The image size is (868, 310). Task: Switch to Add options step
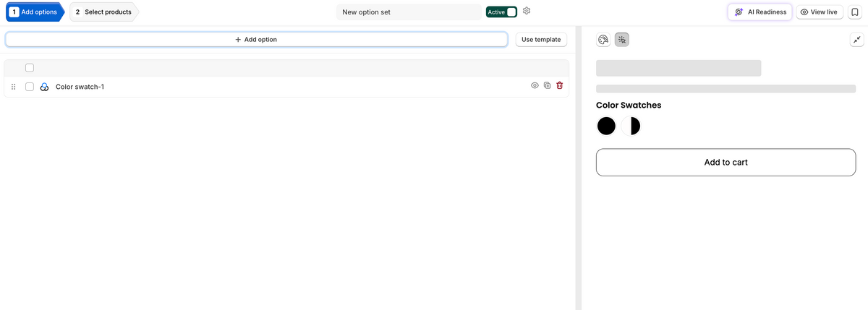34,12
